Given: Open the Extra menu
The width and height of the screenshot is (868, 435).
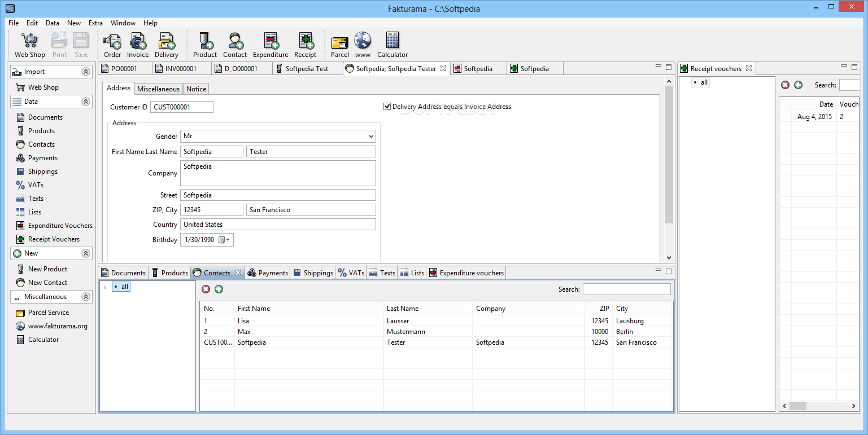Looking at the screenshot, I should point(95,23).
